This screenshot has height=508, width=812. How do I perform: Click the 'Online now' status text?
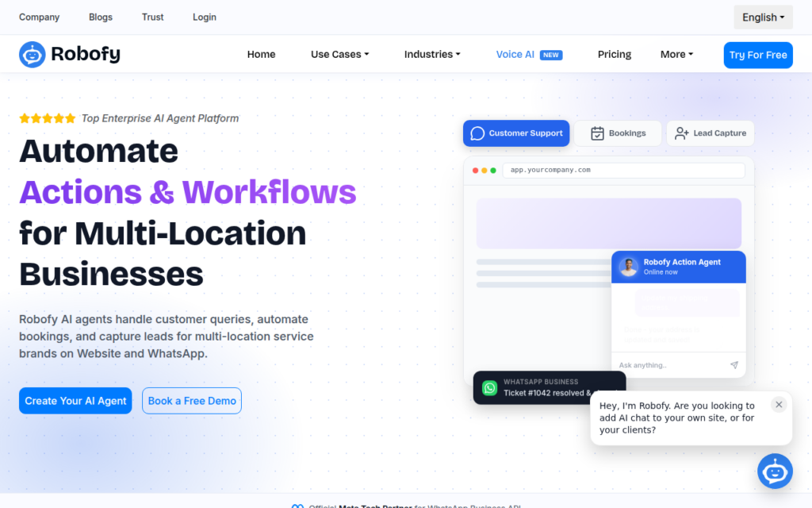[x=661, y=272]
